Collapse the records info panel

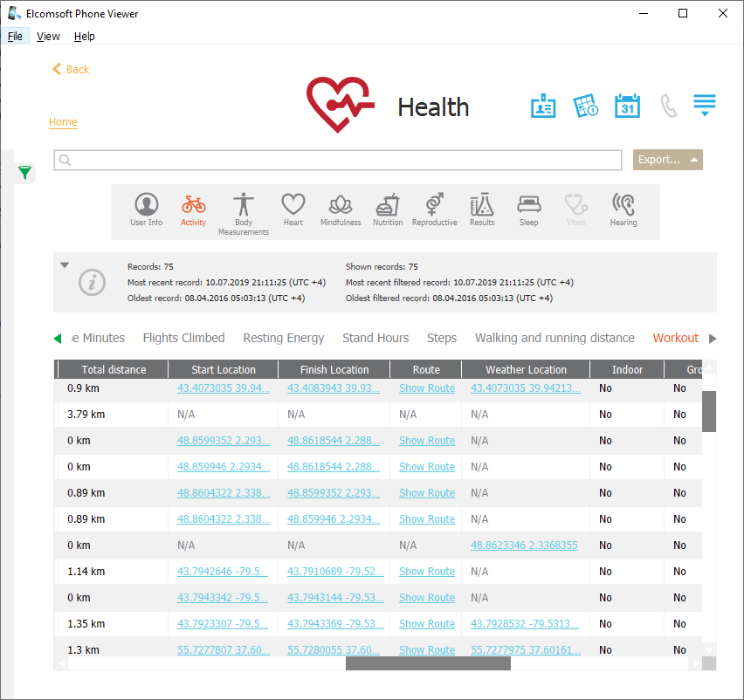65,265
